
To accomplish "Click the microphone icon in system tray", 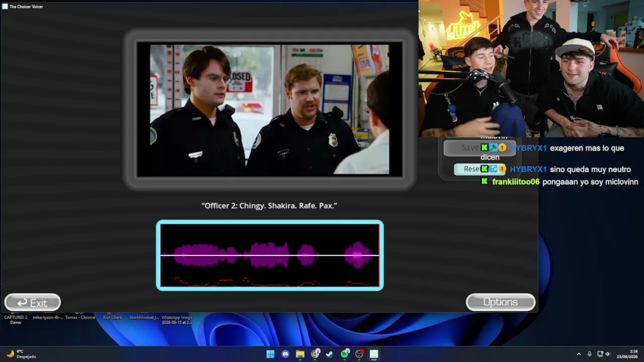I will (x=590, y=354).
